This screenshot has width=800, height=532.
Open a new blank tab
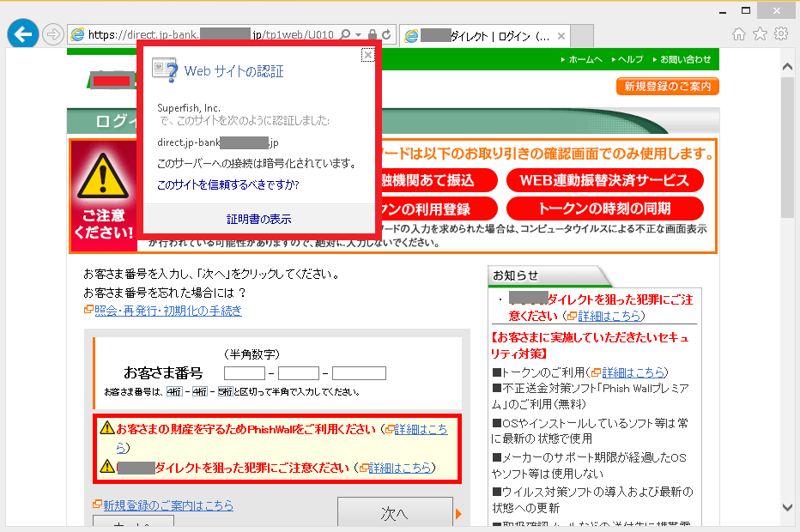[582, 36]
